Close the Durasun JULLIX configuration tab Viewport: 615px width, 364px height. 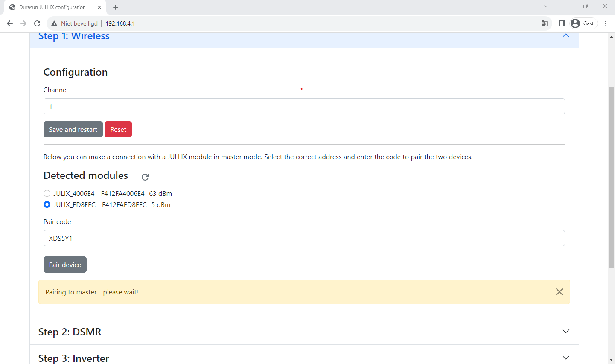pyautogui.click(x=99, y=7)
